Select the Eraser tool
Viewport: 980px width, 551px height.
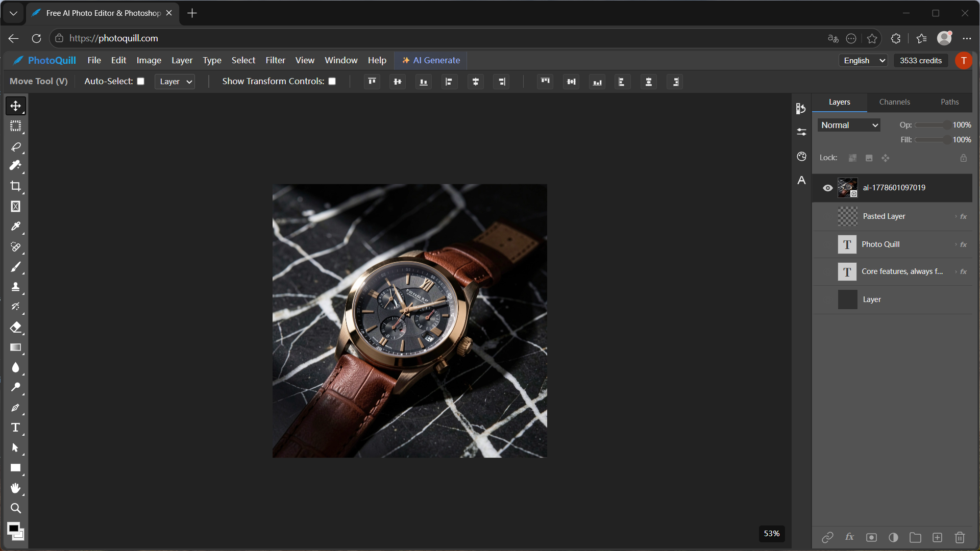click(x=15, y=327)
